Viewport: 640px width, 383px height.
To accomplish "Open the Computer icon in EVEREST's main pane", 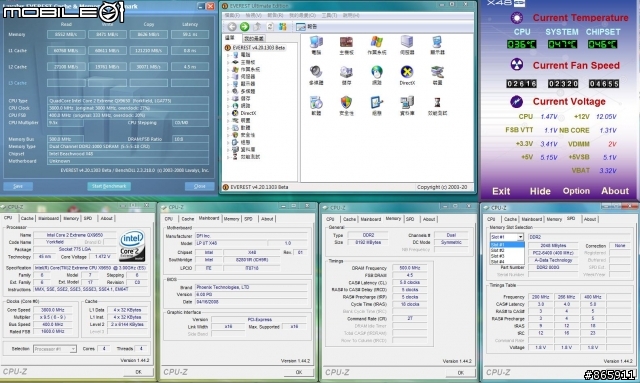I will click(316, 42).
